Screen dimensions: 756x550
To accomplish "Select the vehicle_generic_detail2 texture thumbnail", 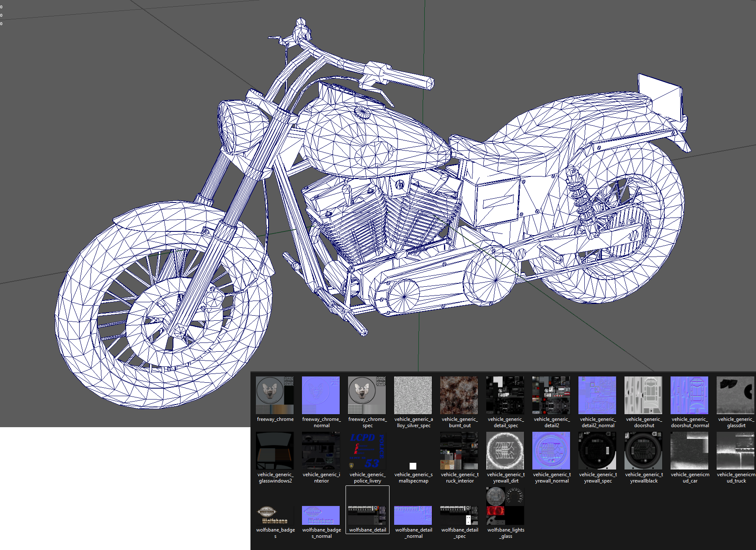I will point(551,395).
